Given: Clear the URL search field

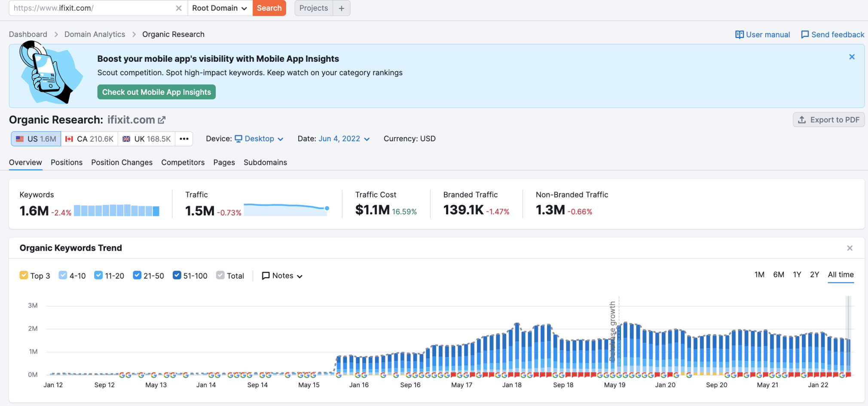Looking at the screenshot, I should pos(179,8).
